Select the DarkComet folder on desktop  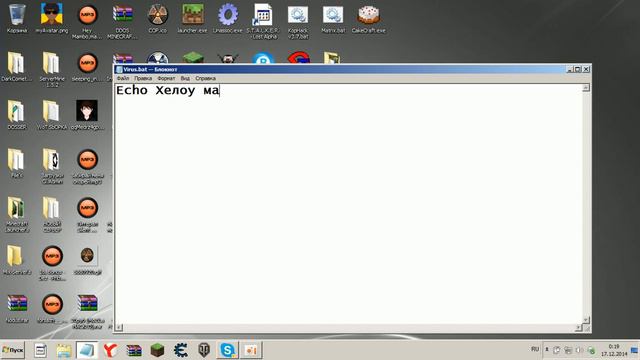coord(16,67)
